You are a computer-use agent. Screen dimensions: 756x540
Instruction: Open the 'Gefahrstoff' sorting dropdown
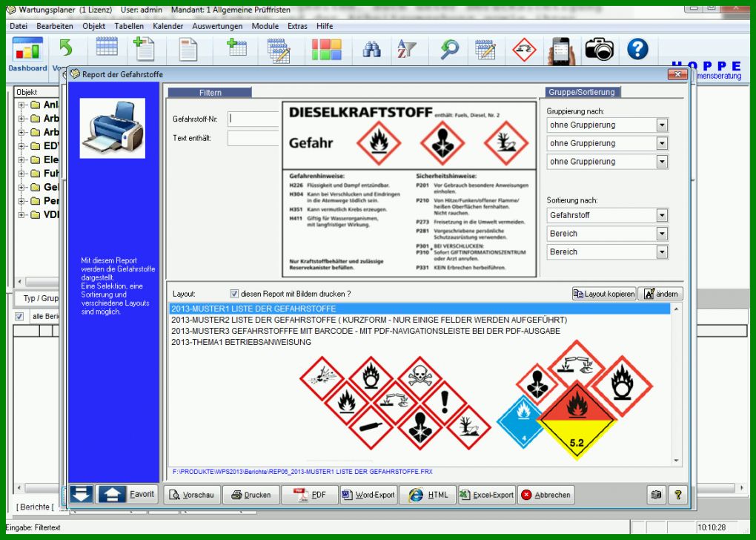click(662, 215)
